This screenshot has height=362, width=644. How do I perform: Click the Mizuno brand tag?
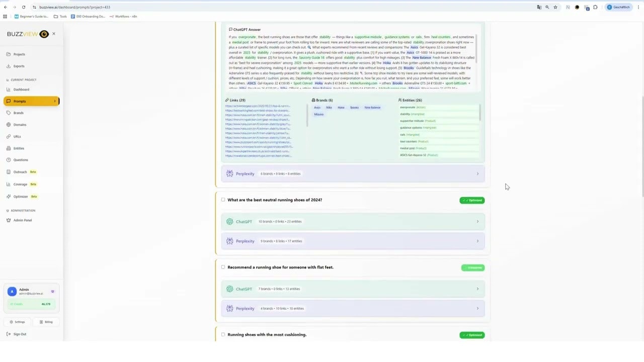click(318, 115)
